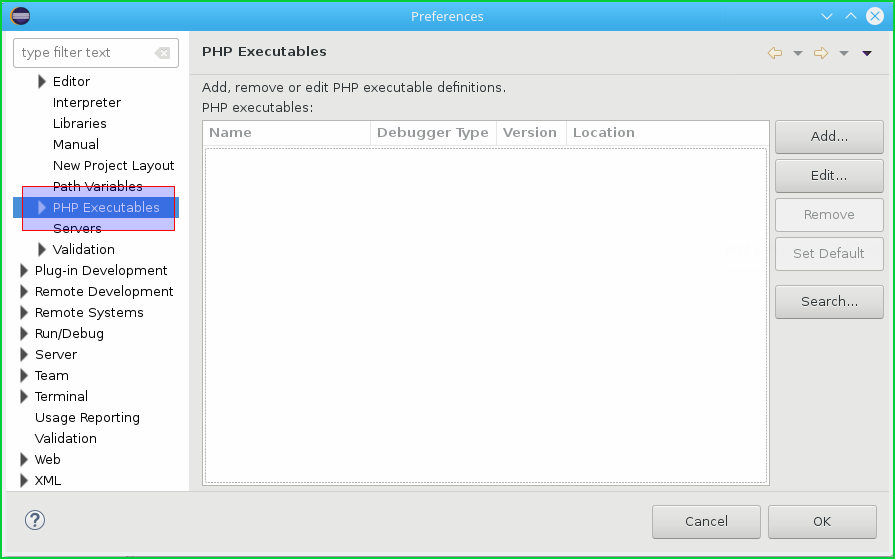Sort by the Version column header

(x=531, y=133)
